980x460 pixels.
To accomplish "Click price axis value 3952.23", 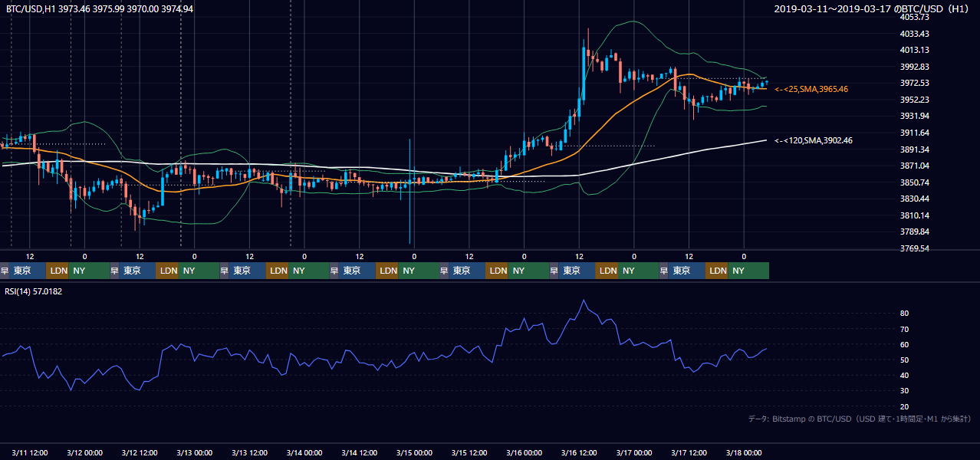I will [915, 100].
